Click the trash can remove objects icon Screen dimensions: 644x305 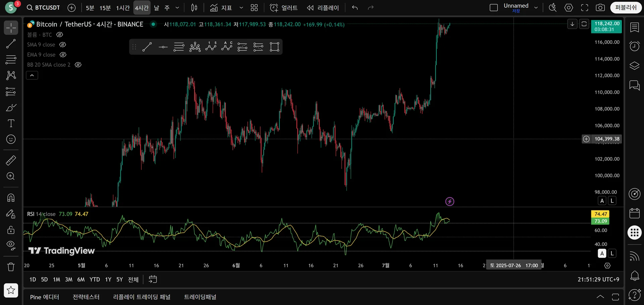pos(11,267)
